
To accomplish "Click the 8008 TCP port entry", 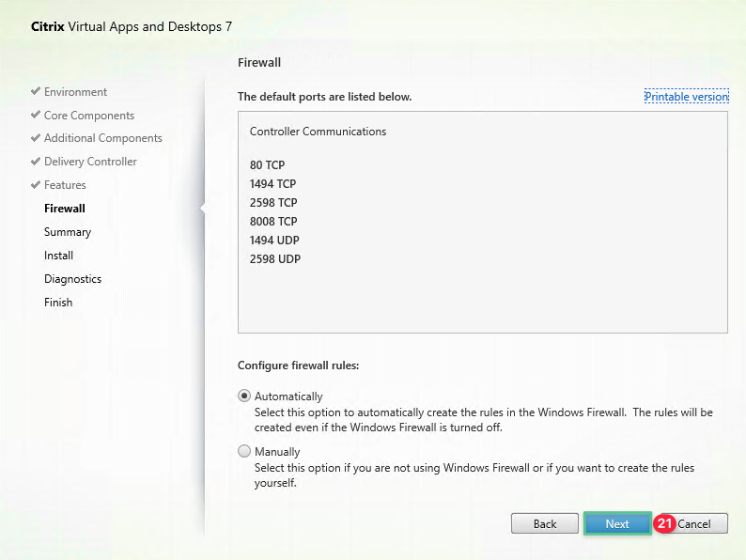I will coord(273,222).
